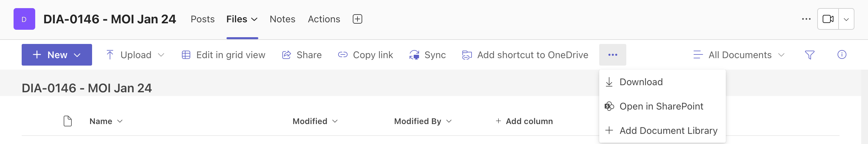Screen dimensions: 868x144
Task: Open channel more options ellipsis at top right
Action: click(x=806, y=19)
